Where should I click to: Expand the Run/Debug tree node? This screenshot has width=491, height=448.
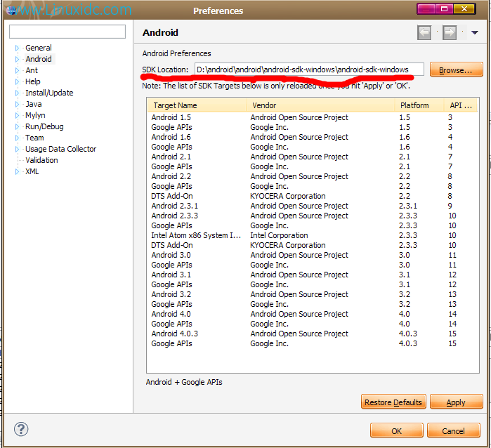click(x=17, y=127)
